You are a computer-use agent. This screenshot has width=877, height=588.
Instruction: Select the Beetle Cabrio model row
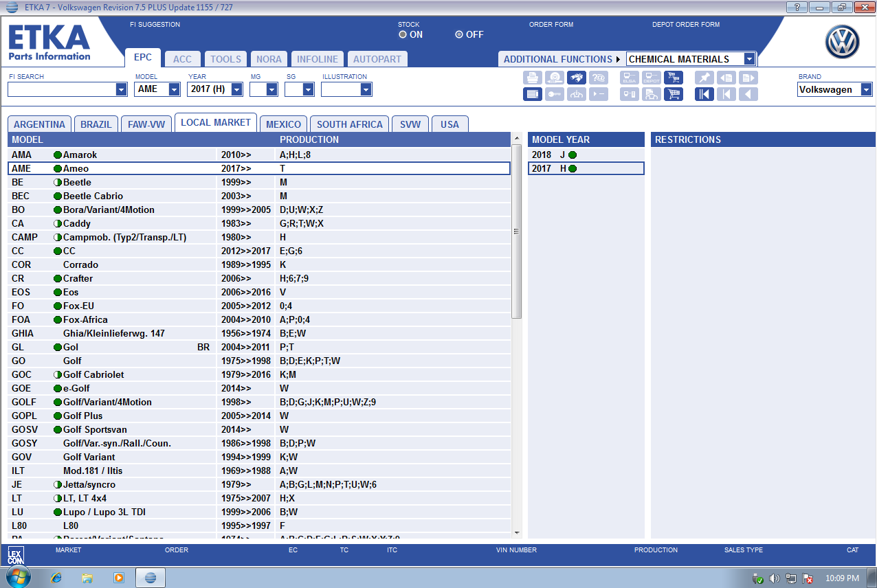259,196
